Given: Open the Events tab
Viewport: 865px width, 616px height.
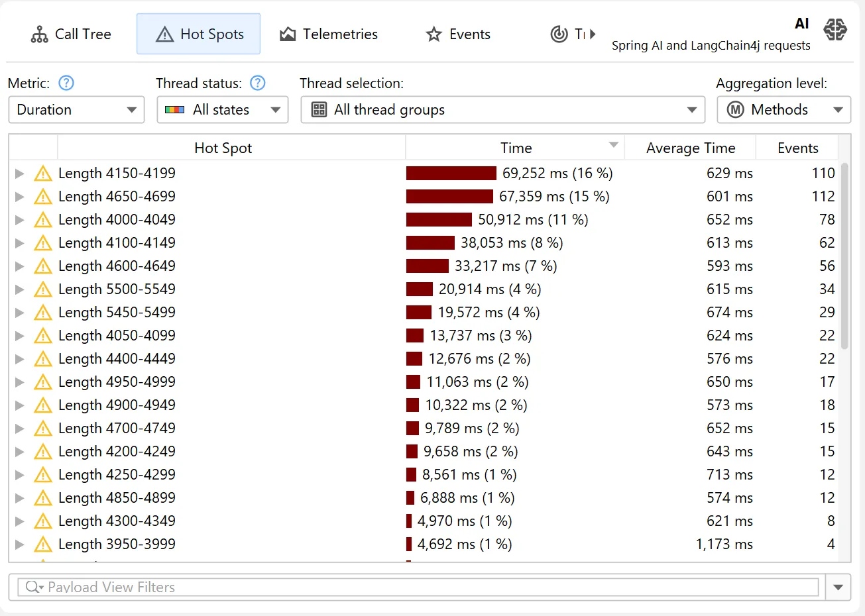Looking at the screenshot, I should (458, 34).
